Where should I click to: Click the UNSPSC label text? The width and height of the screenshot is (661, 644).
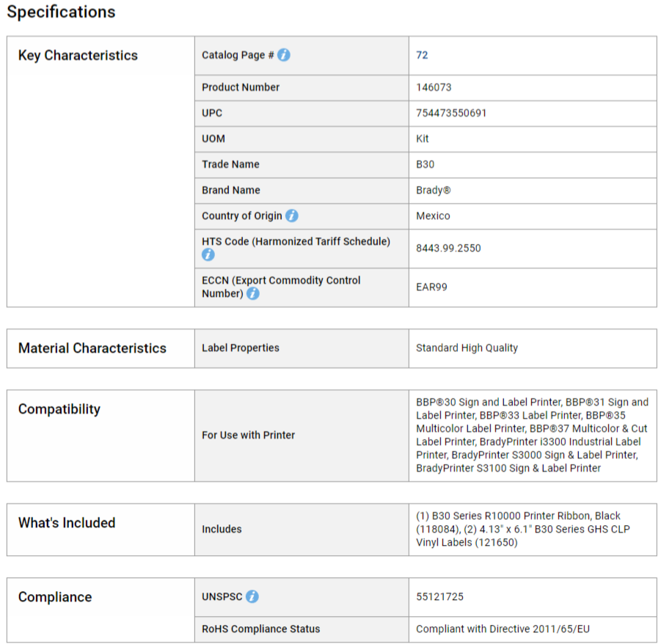point(222,597)
